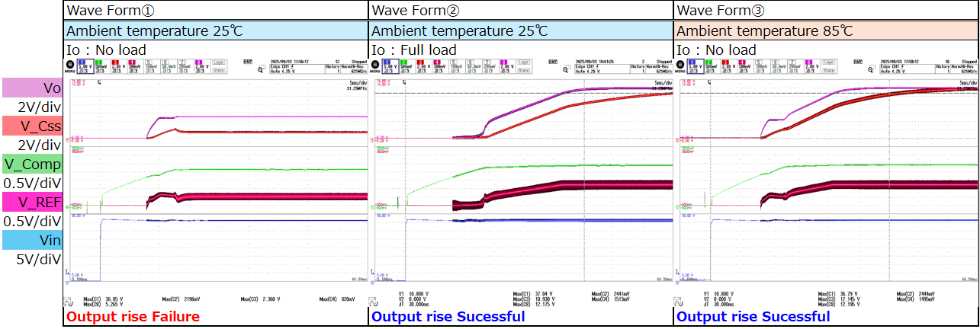Open the History box in Wave Form① scope
980x329 pixels.
(333, 69)
